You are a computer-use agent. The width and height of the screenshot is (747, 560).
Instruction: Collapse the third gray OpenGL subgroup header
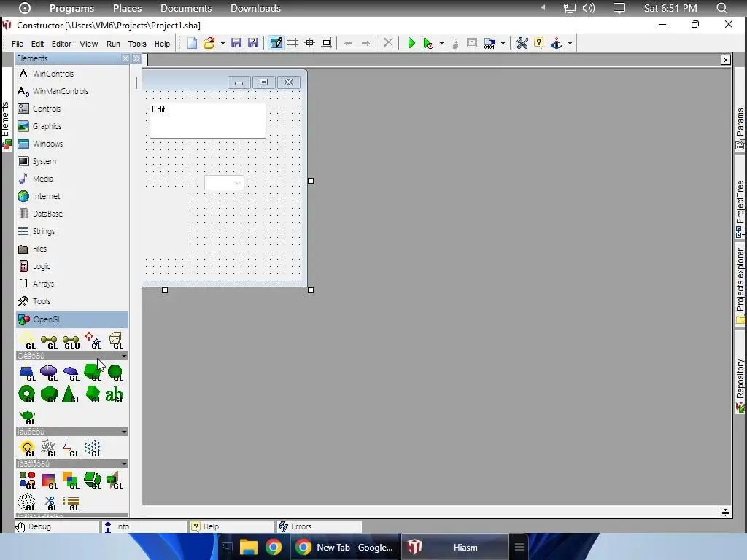72,463
